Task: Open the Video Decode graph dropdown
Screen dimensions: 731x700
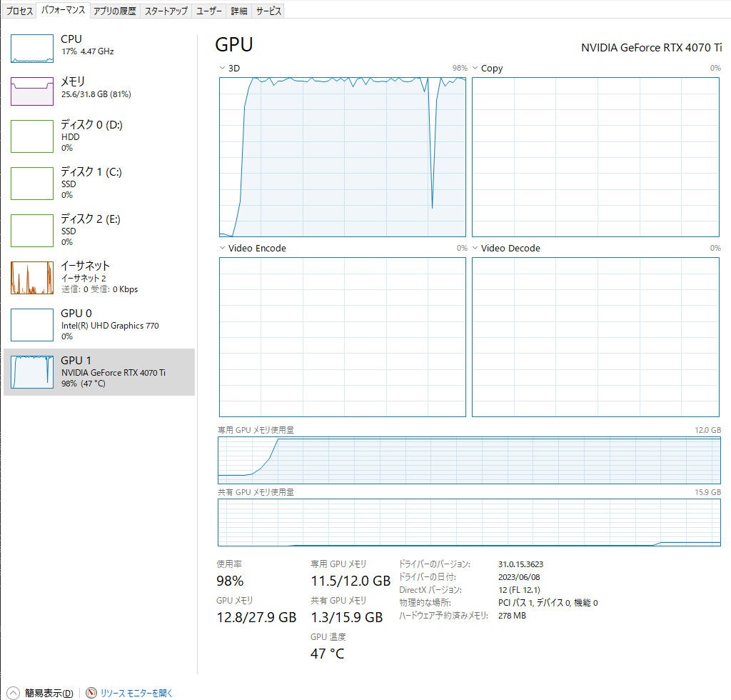Action: [475, 249]
